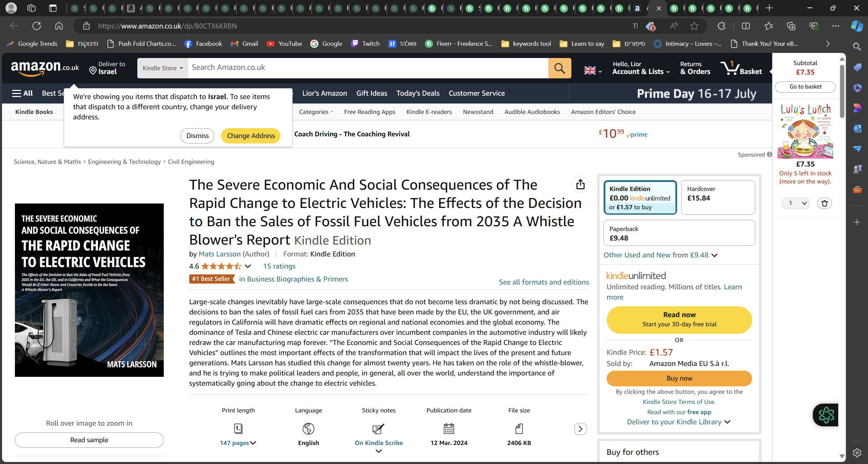Click the Amazon search input field

[x=368, y=68]
